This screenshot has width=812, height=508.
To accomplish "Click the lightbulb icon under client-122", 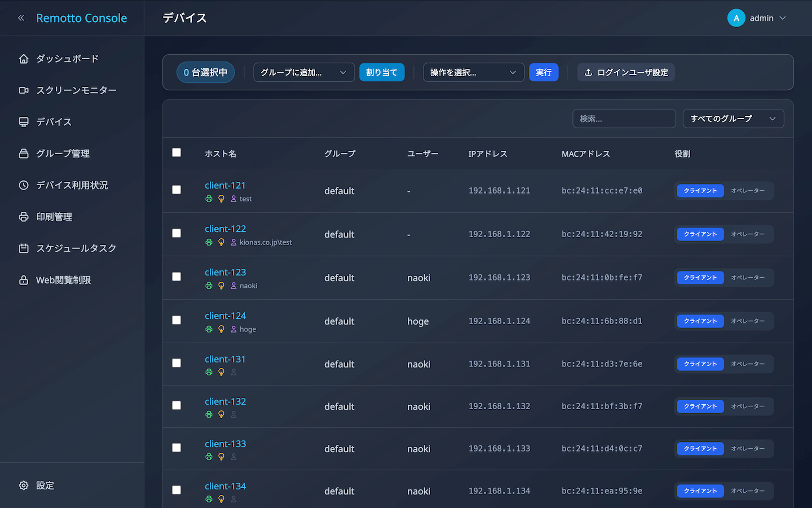I will click(x=221, y=242).
